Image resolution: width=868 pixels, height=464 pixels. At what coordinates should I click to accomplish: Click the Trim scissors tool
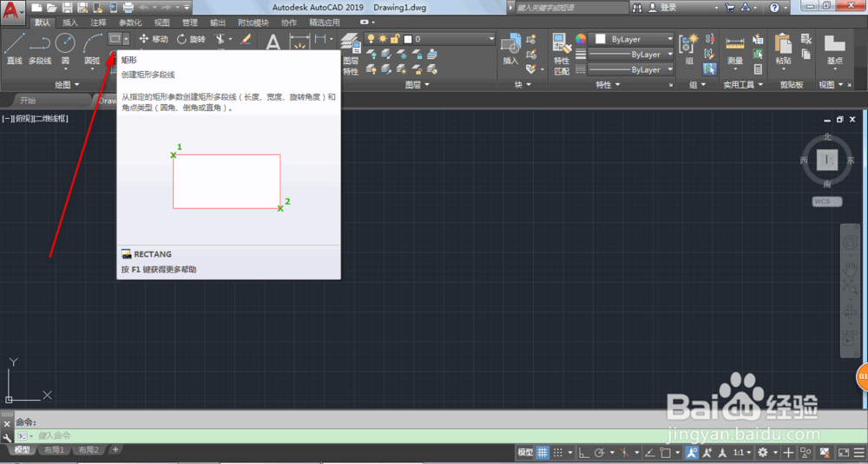(x=220, y=39)
